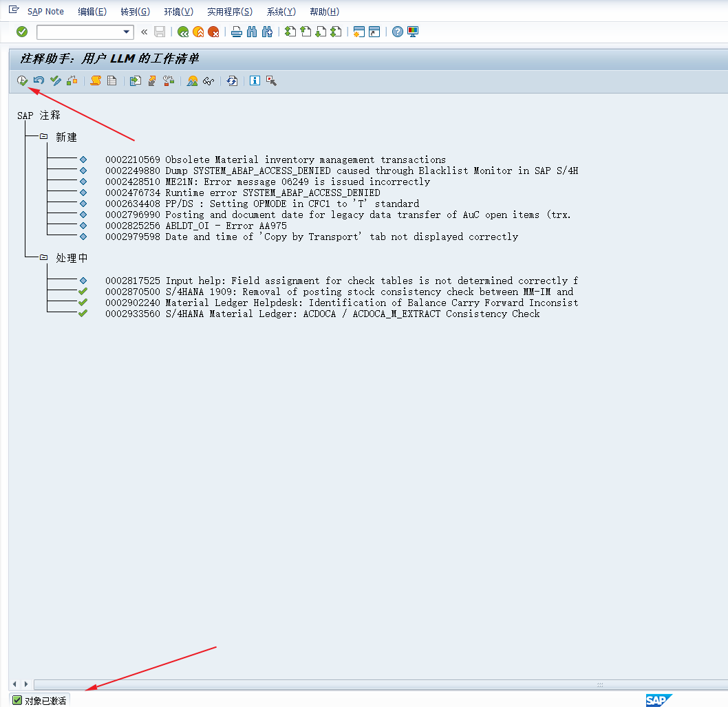
Task: Click the Display glasses icon
Action: click(208, 80)
